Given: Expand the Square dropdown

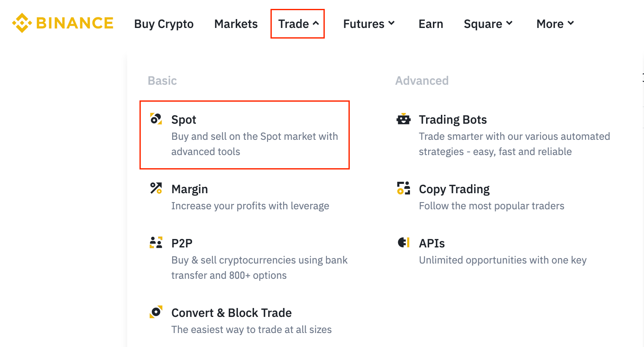Looking at the screenshot, I should pyautogui.click(x=488, y=24).
